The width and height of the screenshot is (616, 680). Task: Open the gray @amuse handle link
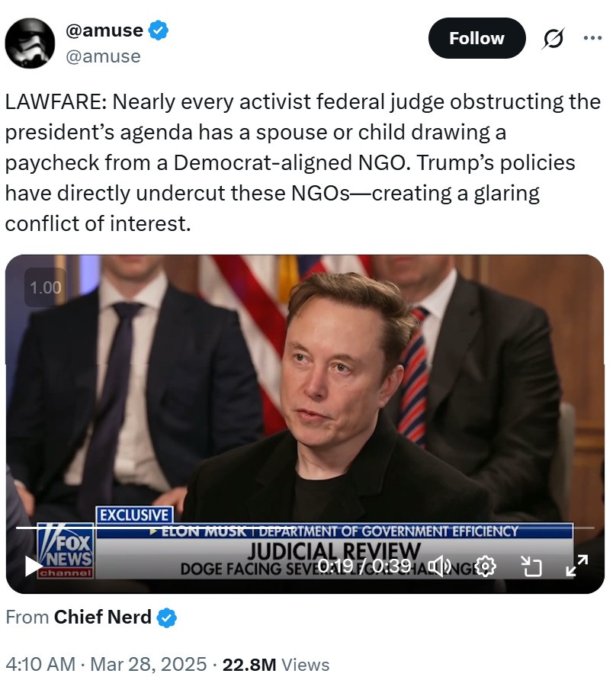pos(104,56)
